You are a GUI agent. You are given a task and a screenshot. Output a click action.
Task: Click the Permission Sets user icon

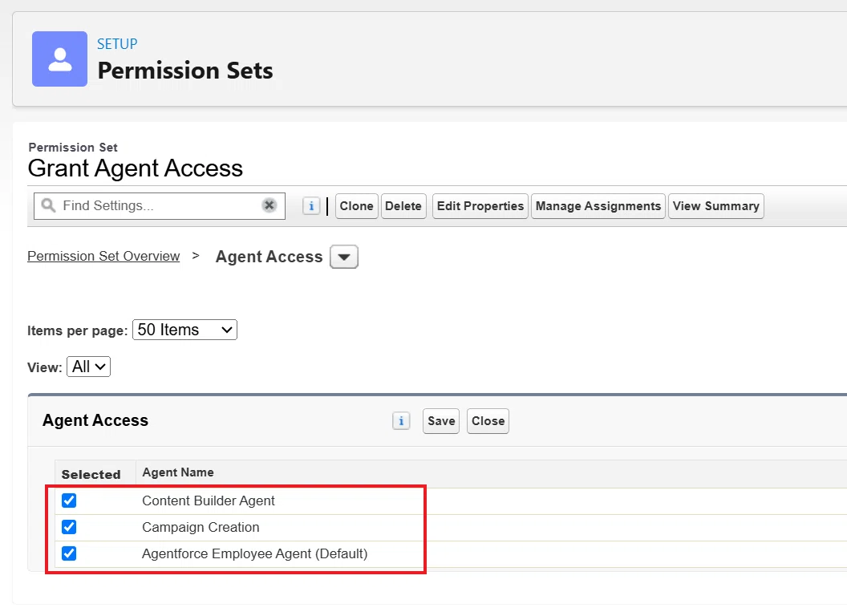point(59,59)
